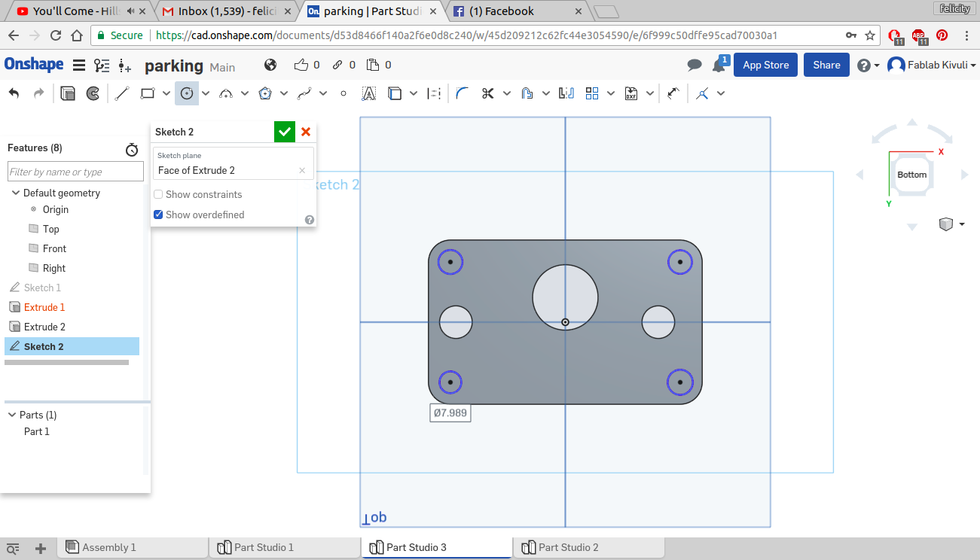The height and width of the screenshot is (560, 980).
Task: Click the Share button
Action: coord(826,65)
